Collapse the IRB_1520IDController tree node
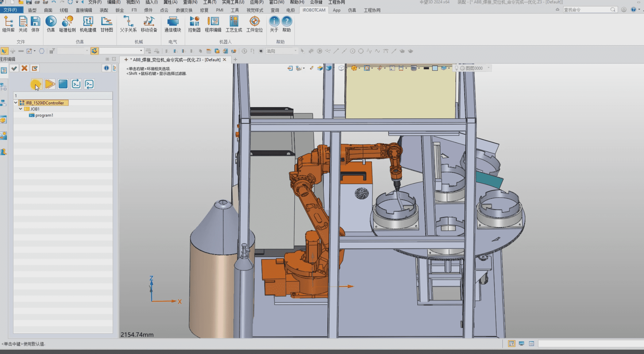The image size is (644, 354). click(16, 103)
